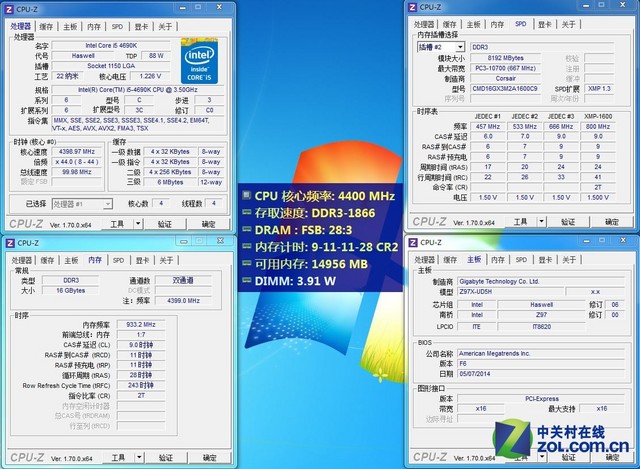Click 工具 button in the 内存 window

point(118,458)
